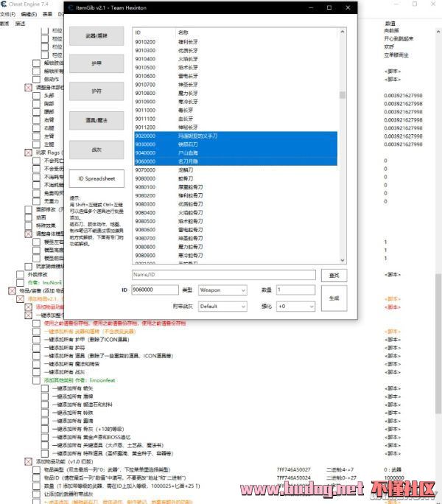Open the 强化 dropdown showing +0

click(x=295, y=307)
